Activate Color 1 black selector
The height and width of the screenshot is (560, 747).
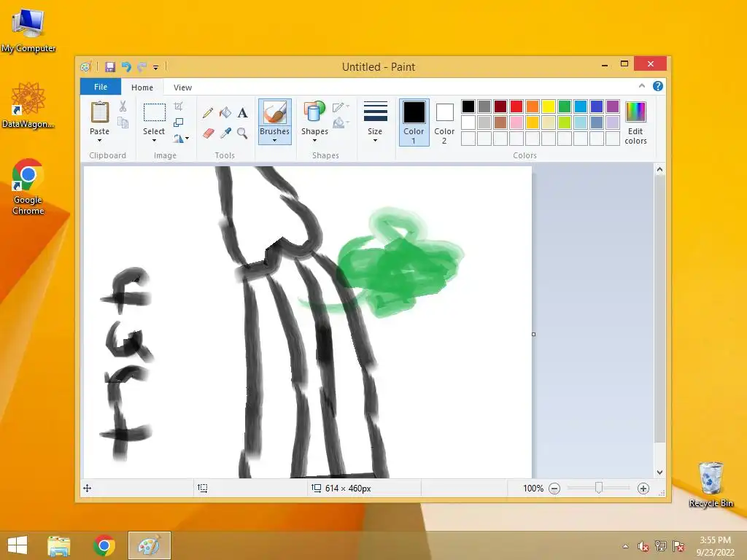(414, 122)
